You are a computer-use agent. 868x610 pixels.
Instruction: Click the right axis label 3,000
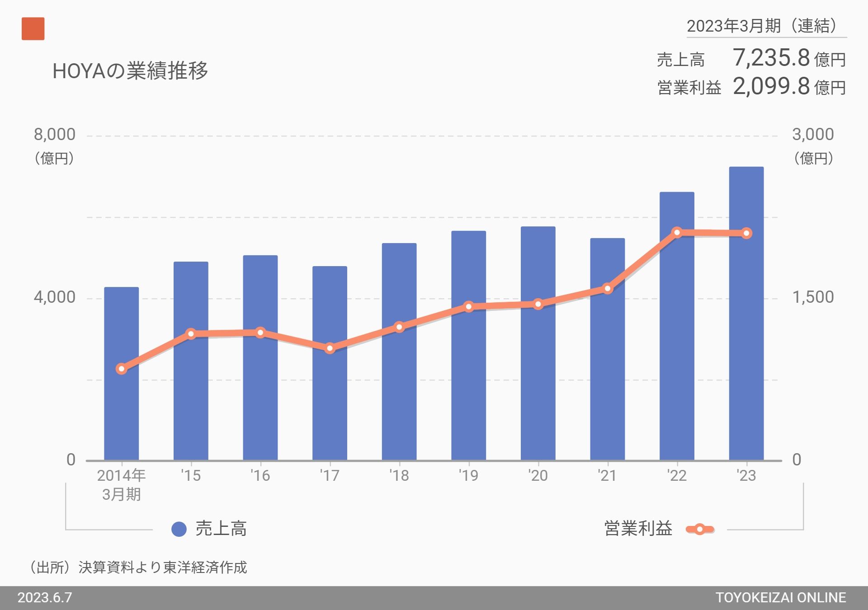[813, 135]
